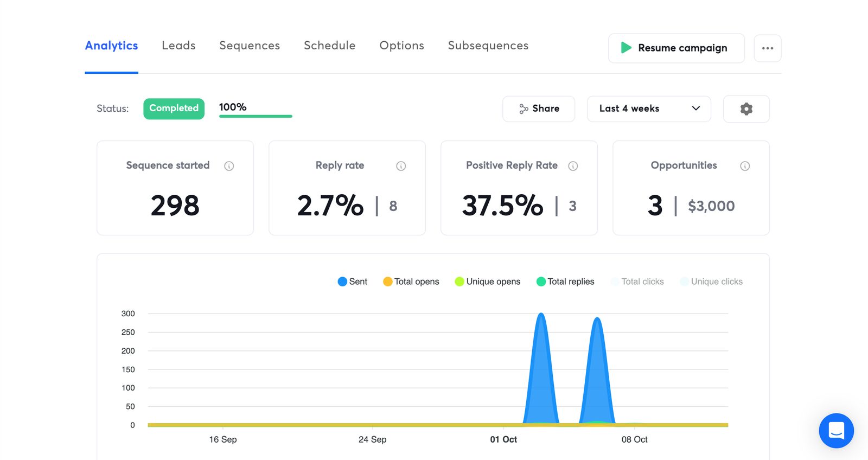Toggle the Sent series in legend

pyautogui.click(x=353, y=282)
